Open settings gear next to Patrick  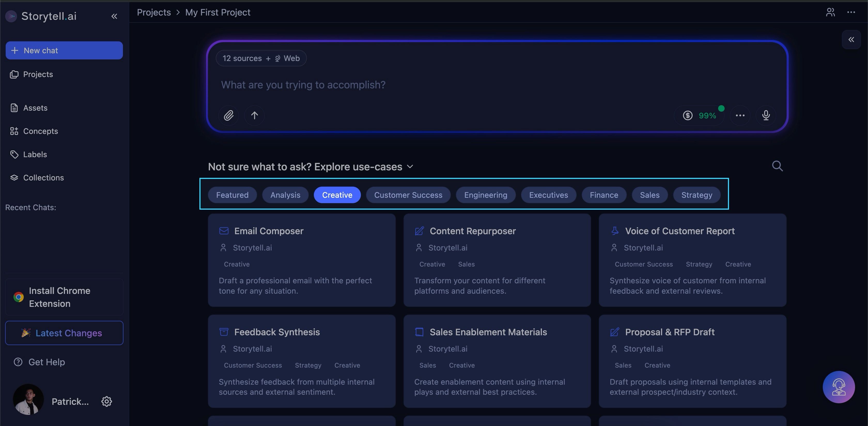106,401
